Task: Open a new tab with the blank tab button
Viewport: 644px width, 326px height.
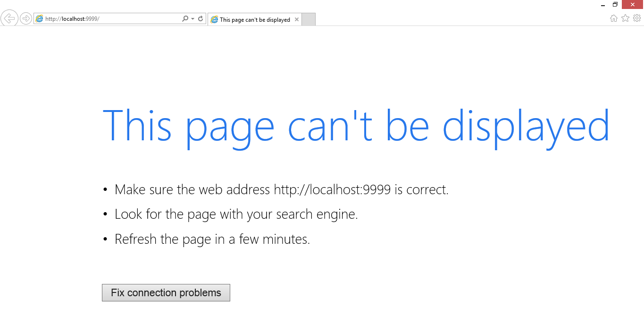Action: 308,20
